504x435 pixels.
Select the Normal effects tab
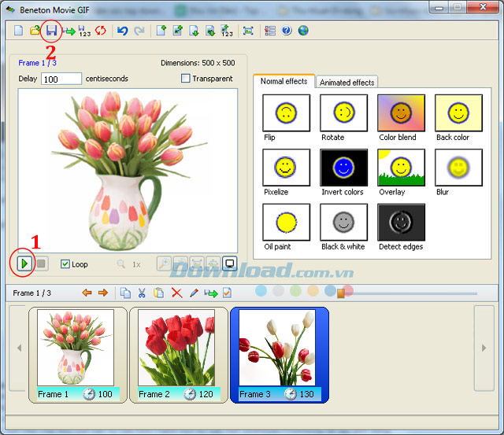pos(283,81)
